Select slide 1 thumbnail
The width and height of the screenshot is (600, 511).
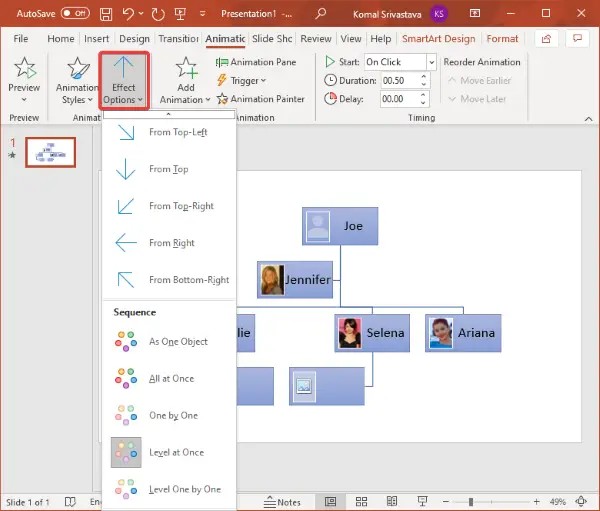(x=51, y=152)
